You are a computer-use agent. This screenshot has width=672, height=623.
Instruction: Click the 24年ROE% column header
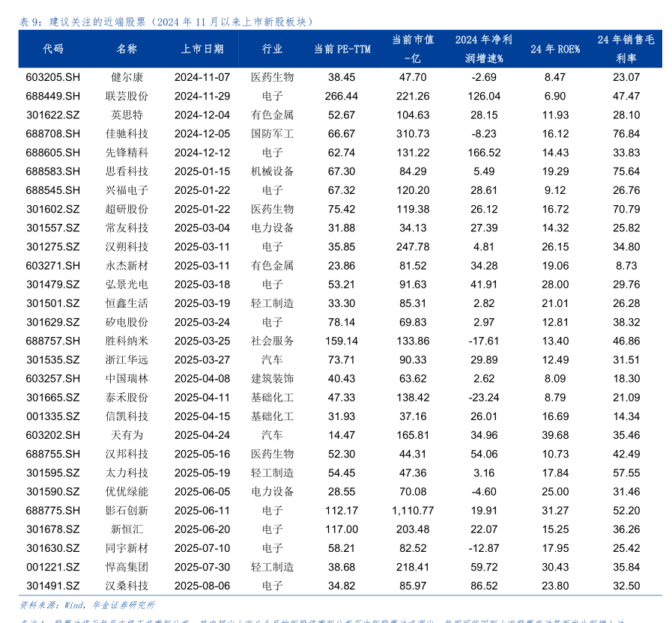click(555, 49)
